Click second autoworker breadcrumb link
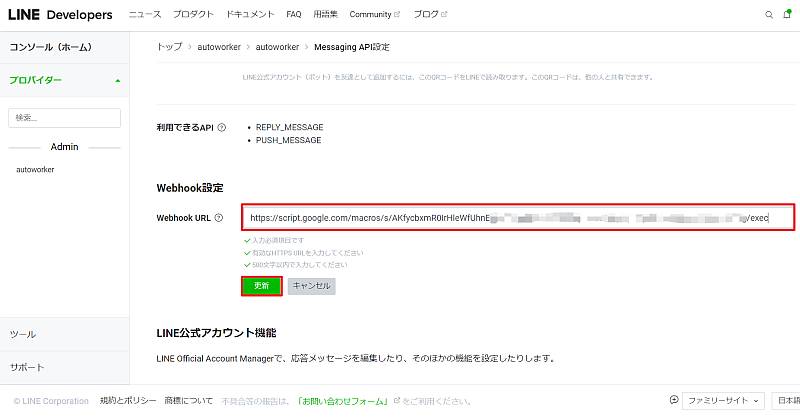800x417 pixels. tap(277, 47)
